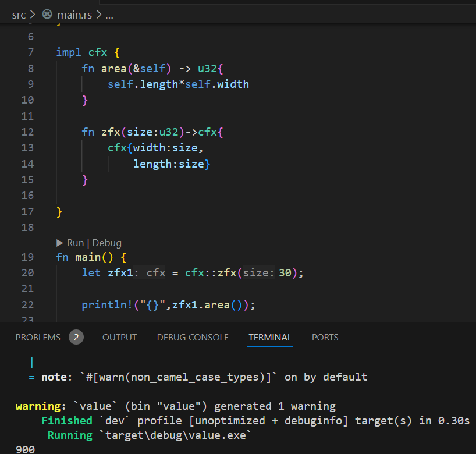476x454 pixels.
Task: Open the breadcrumb ellipsis symbol list
Action: [109, 16]
